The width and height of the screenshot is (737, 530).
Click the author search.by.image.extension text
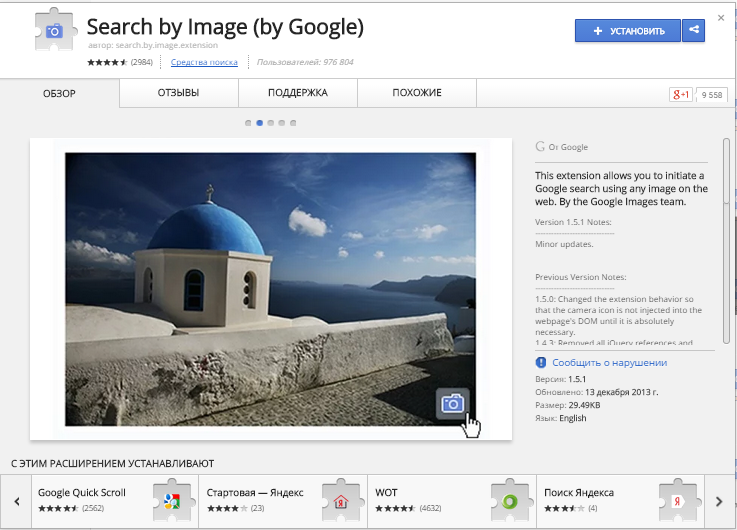click(x=153, y=45)
